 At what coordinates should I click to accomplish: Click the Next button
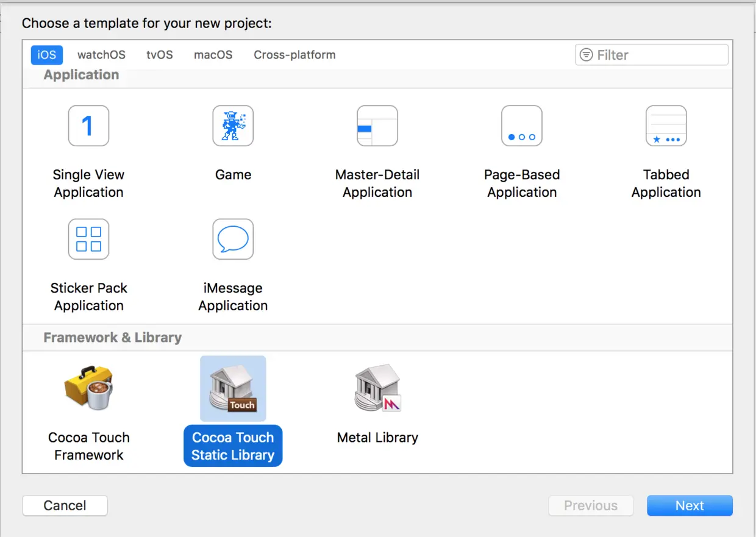[690, 505]
